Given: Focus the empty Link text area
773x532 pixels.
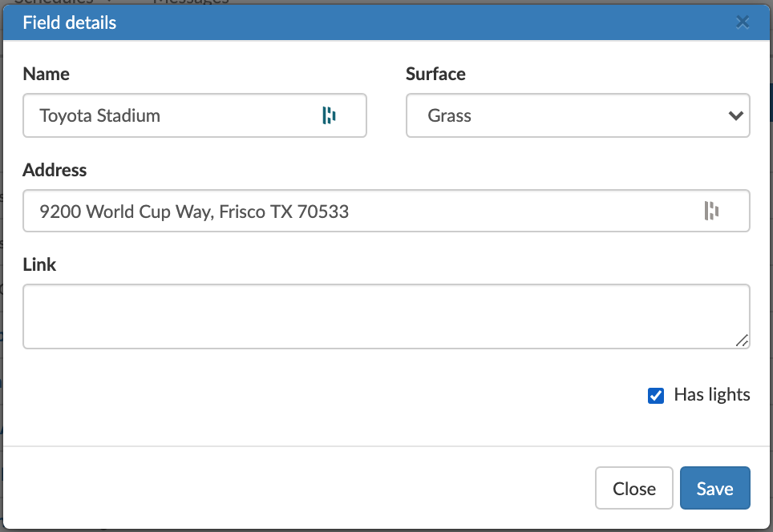Looking at the screenshot, I should click(x=386, y=316).
